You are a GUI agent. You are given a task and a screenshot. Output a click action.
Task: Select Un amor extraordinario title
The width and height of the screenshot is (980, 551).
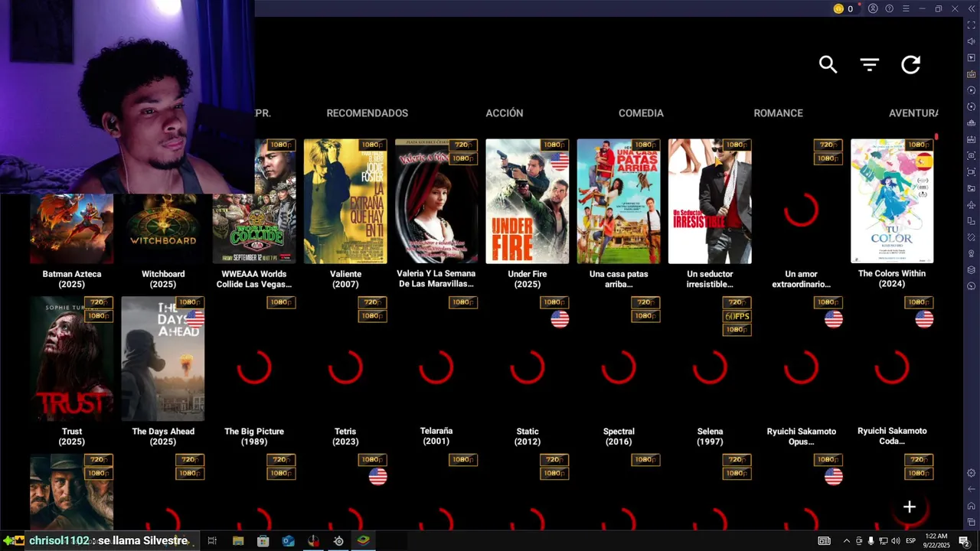tap(801, 279)
